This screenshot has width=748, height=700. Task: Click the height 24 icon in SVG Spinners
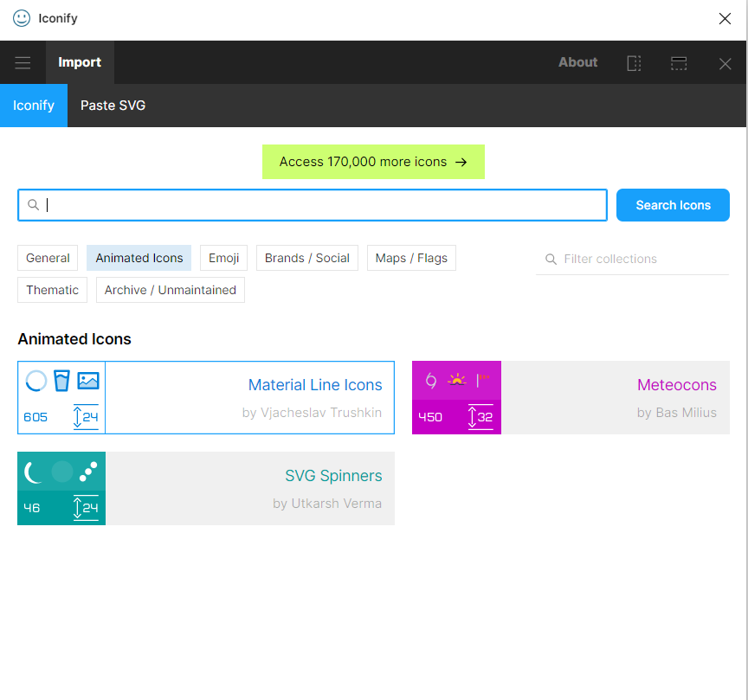coord(86,508)
